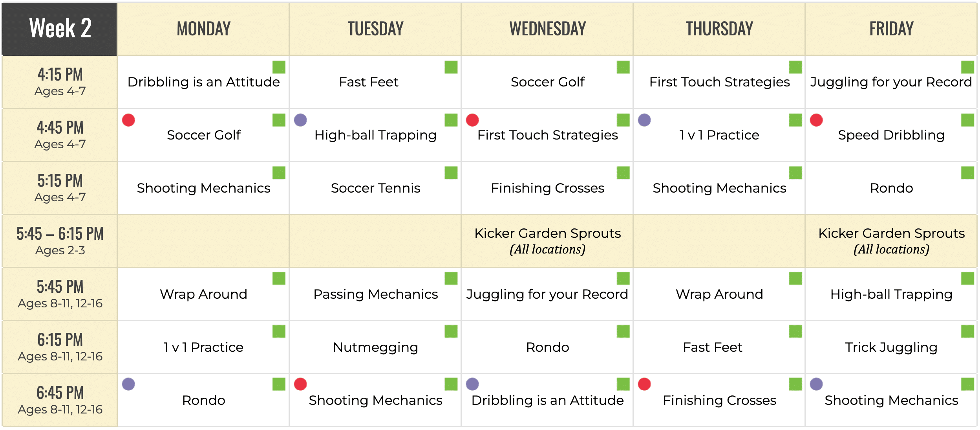Click the red dot beside Thursday's 6:45 PM Finishing Crosses
This screenshot has width=980, height=430.
tap(644, 384)
